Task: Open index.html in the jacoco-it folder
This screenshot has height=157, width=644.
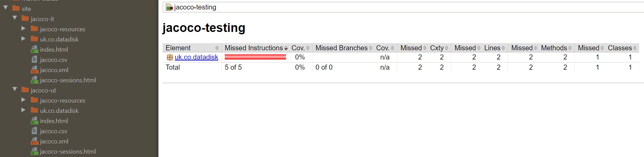Action: click(x=54, y=50)
